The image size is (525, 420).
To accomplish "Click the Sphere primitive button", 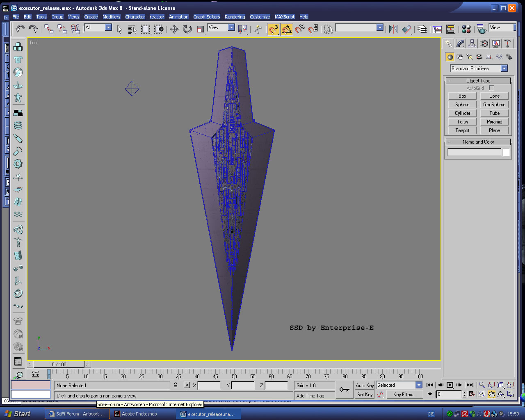I will tap(462, 105).
